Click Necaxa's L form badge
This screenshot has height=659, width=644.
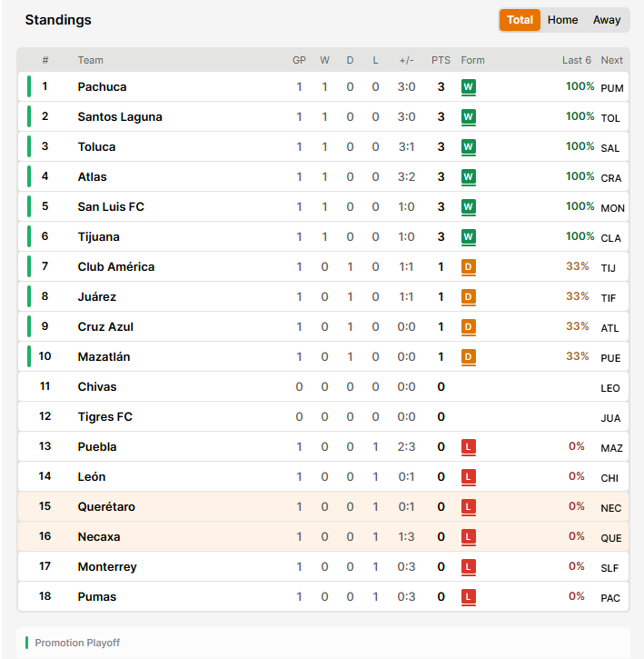(468, 536)
